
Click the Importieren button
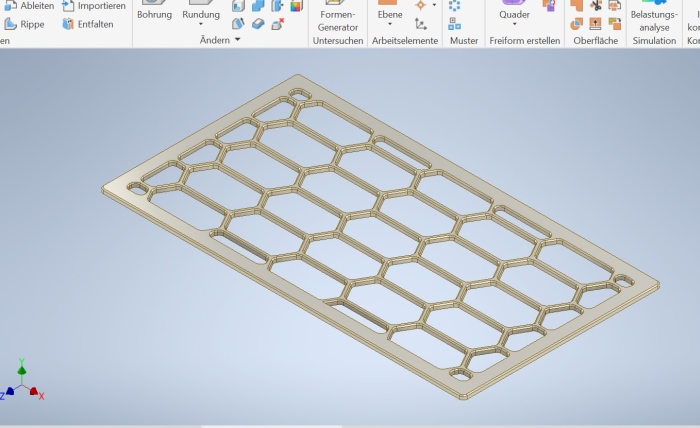(93, 6)
